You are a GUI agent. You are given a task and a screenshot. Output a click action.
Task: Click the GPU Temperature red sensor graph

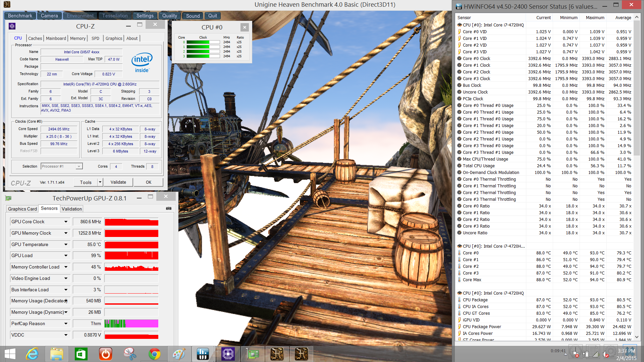pos(131,245)
